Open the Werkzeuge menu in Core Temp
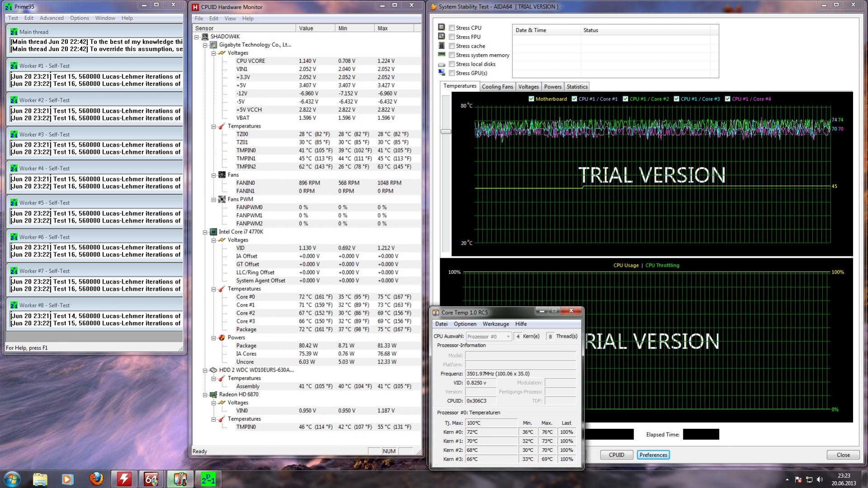The height and width of the screenshot is (488, 868). click(496, 324)
